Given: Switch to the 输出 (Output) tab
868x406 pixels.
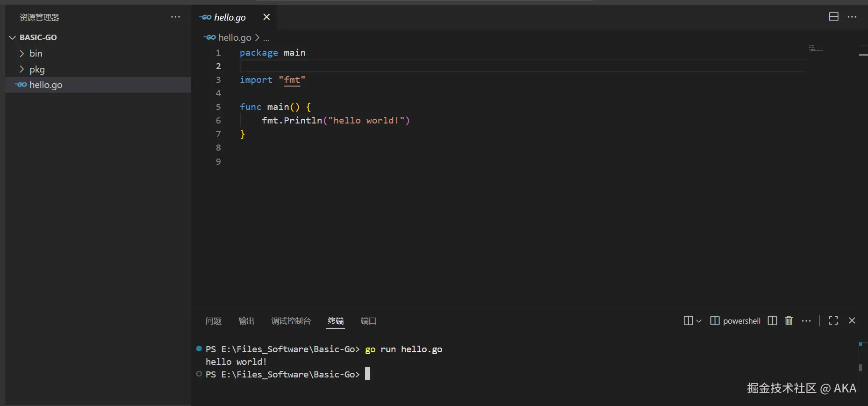Looking at the screenshot, I should (x=246, y=321).
